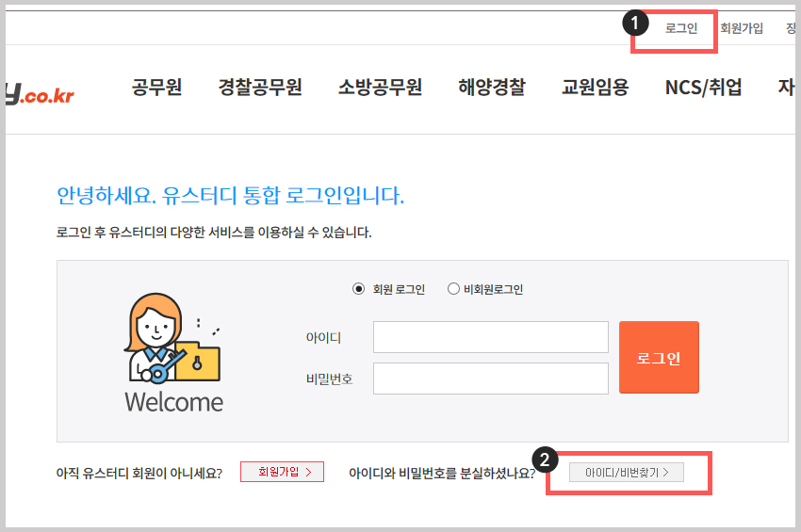Select the 회원 로그인 radio button
Image resolution: width=801 pixels, height=532 pixels.
point(358,289)
